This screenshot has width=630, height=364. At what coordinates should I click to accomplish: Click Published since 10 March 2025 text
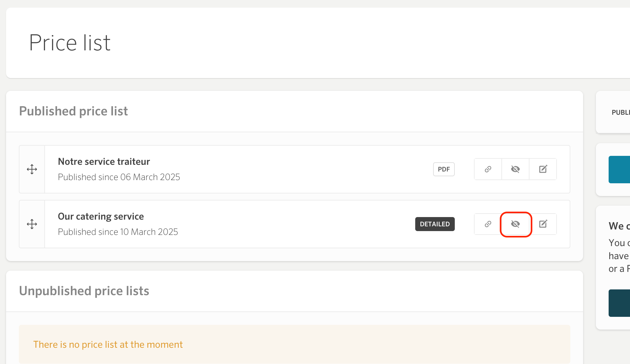pyautogui.click(x=118, y=232)
